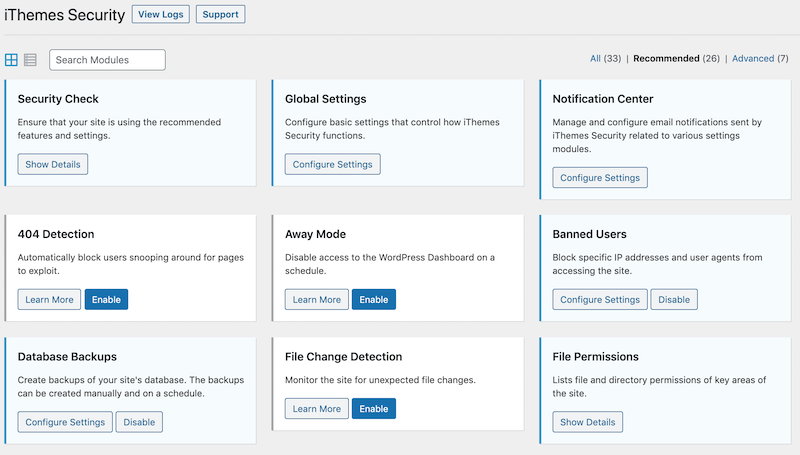Click the File Change Detection title
Image resolution: width=800 pixels, height=455 pixels.
tap(343, 357)
